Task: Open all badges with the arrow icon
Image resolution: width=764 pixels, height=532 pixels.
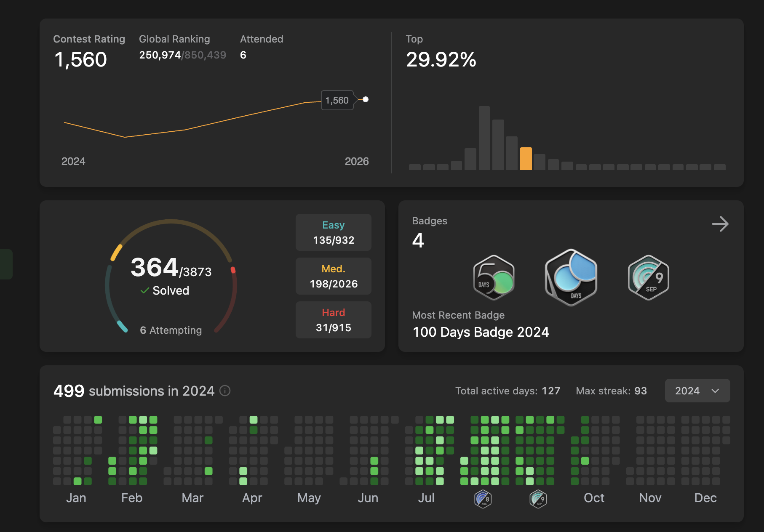Action: click(721, 224)
